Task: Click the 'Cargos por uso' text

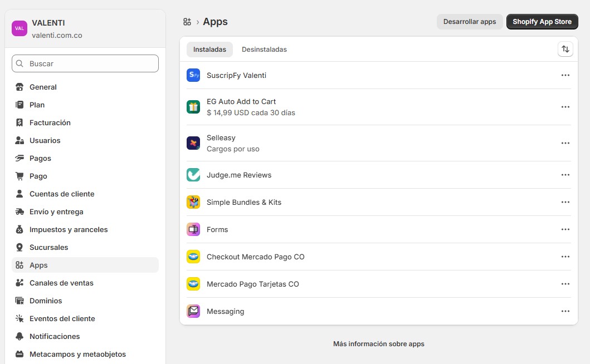Action: [x=233, y=149]
